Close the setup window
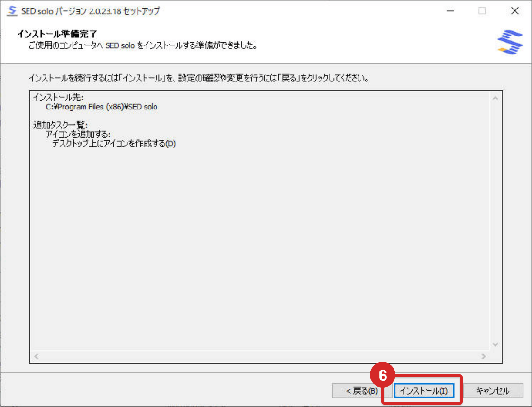532x407 pixels. click(515, 11)
